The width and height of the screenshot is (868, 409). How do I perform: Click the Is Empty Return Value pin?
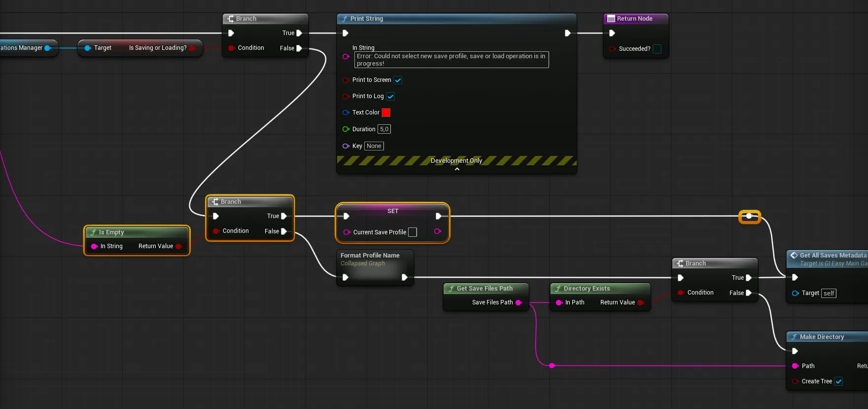pos(178,246)
